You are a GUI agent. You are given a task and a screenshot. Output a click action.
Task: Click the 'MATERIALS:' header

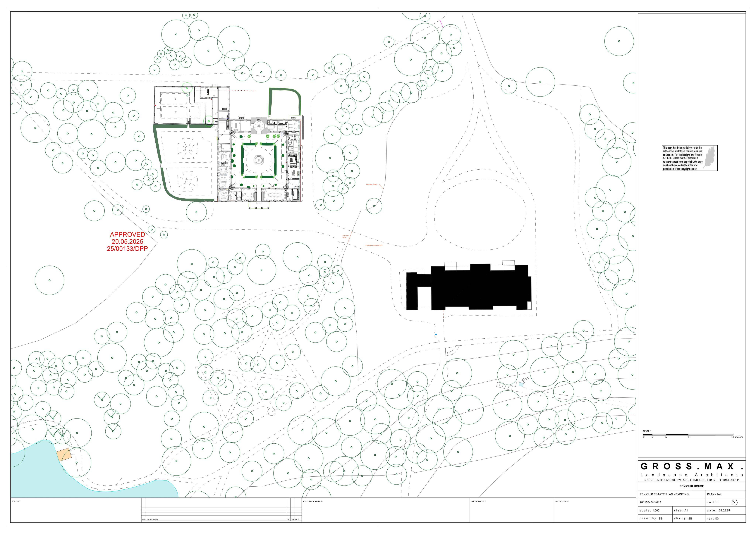[x=478, y=501]
